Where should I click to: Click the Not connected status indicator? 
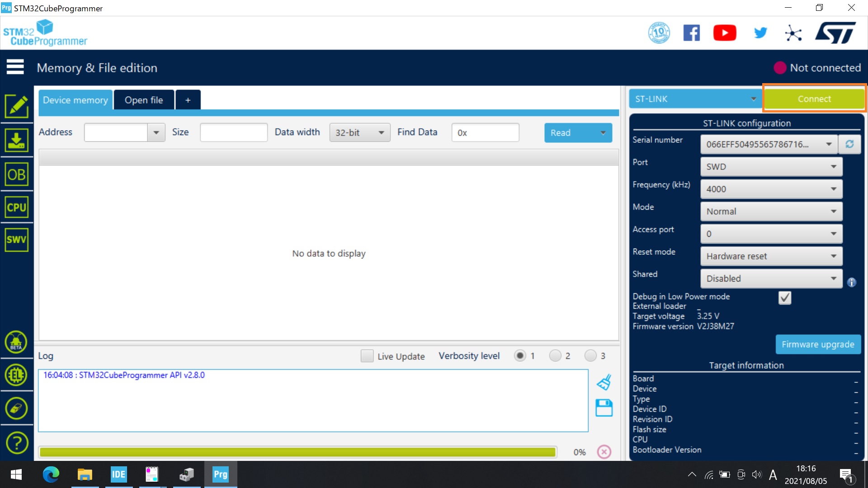click(x=817, y=68)
